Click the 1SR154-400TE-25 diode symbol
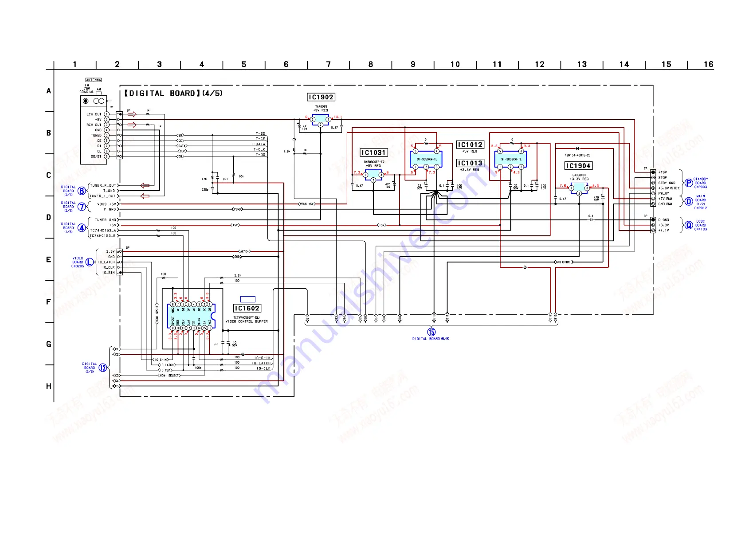Viewport: 745px width, 560px height. point(577,149)
